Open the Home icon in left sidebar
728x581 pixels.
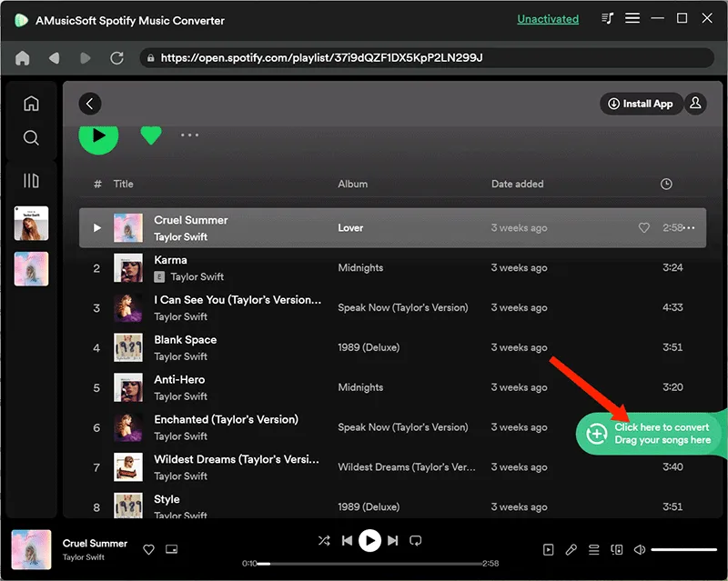point(31,103)
